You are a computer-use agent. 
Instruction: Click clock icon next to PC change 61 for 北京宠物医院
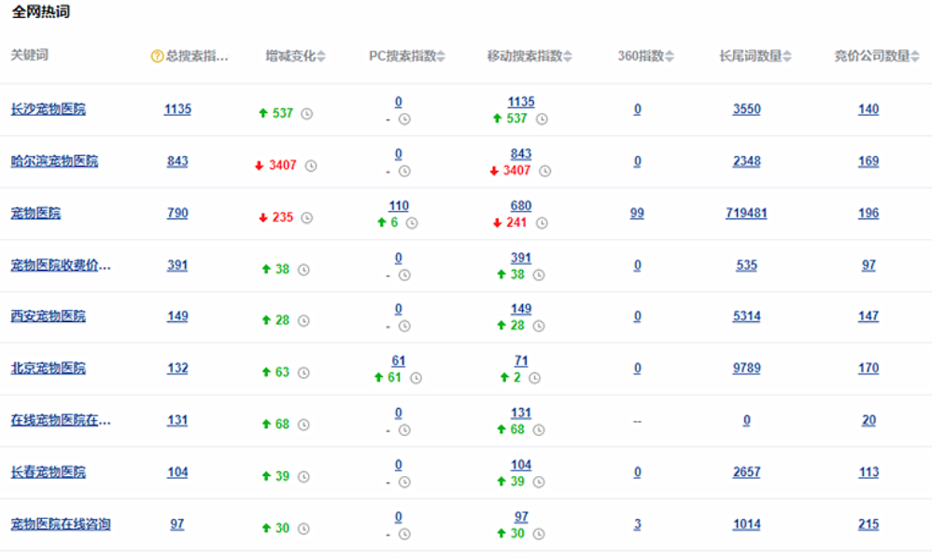pyautogui.click(x=417, y=378)
